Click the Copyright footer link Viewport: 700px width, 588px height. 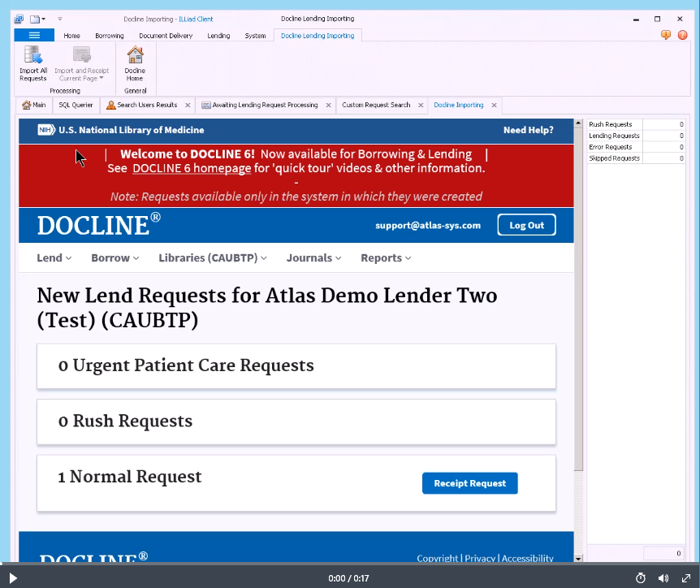coord(437,558)
